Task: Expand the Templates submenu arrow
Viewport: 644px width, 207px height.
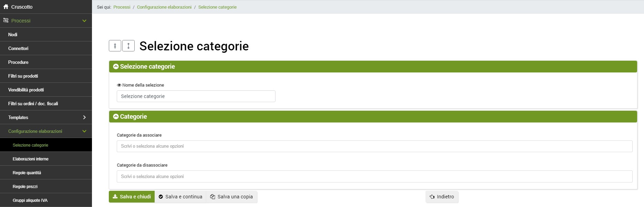Action: (x=84, y=117)
